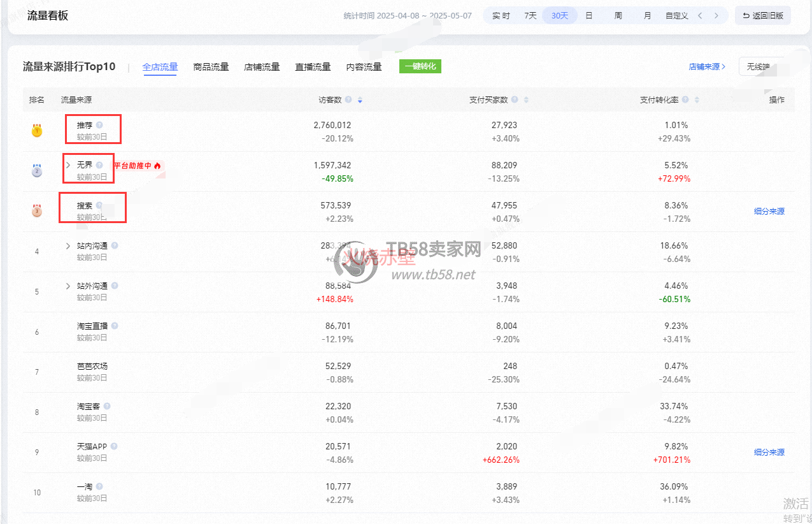Viewport: 812px width, 524px height.
Task: Select the 实时 time range
Action: (501, 15)
